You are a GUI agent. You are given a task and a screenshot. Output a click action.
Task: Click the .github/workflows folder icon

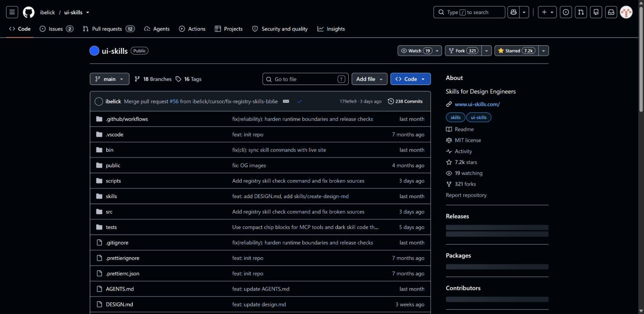[x=99, y=119]
